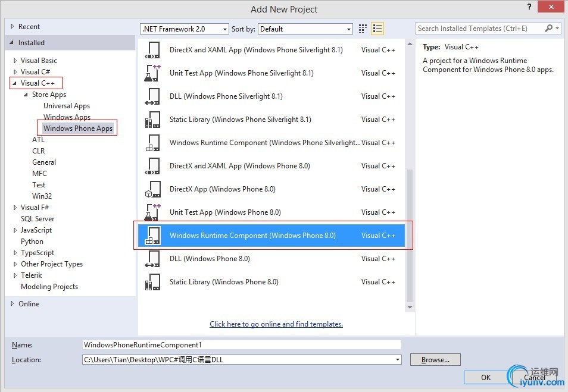Click Browse... button

pos(435,360)
